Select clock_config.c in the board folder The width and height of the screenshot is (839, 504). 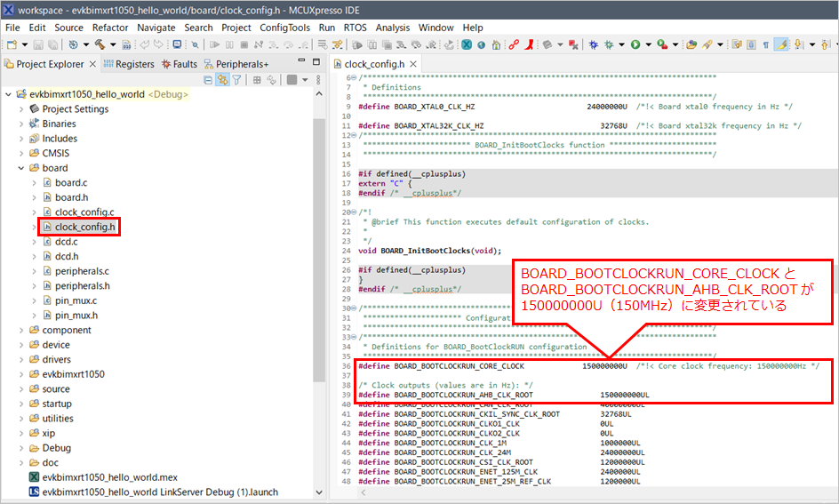tap(84, 212)
